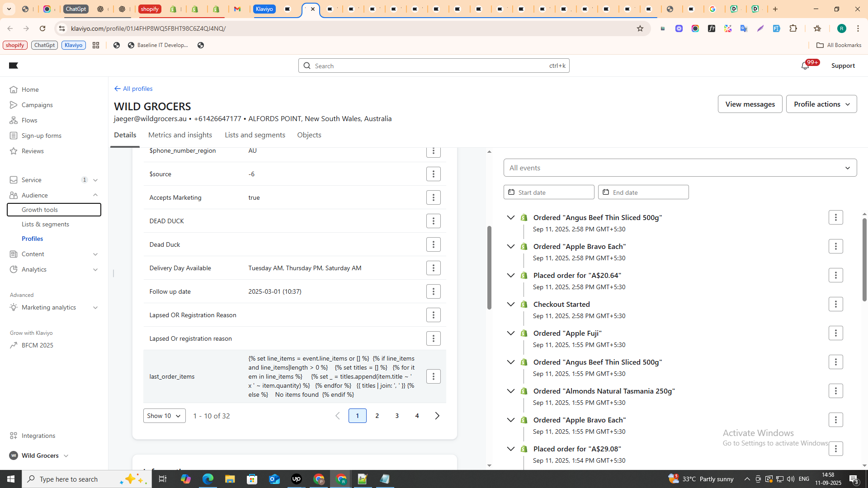Open the Klaviyo notifications bell

[x=806, y=66]
